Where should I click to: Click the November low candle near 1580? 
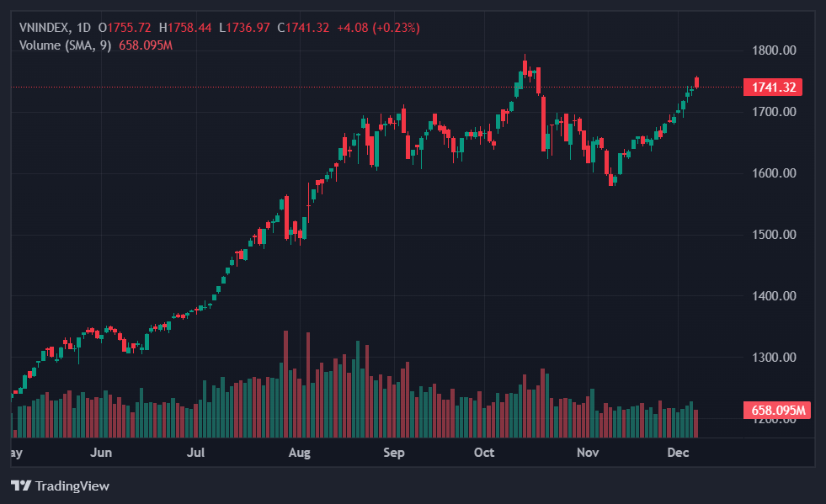coord(611,178)
